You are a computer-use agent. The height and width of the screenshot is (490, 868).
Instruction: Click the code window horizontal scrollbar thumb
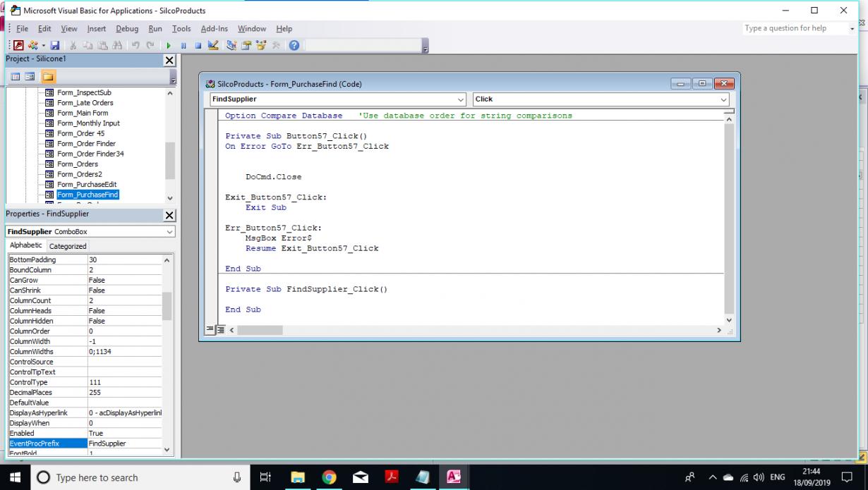point(259,330)
